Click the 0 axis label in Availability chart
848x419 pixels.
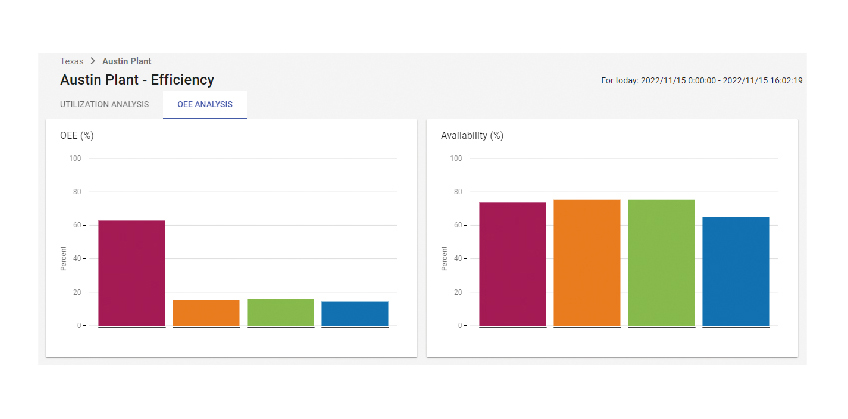click(460, 326)
